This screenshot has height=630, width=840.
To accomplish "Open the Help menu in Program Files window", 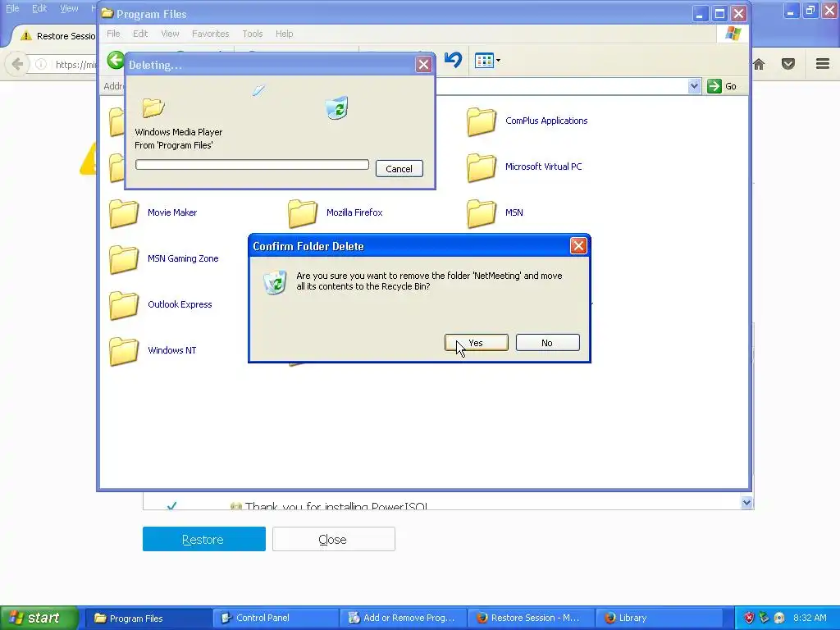I will click(x=284, y=34).
